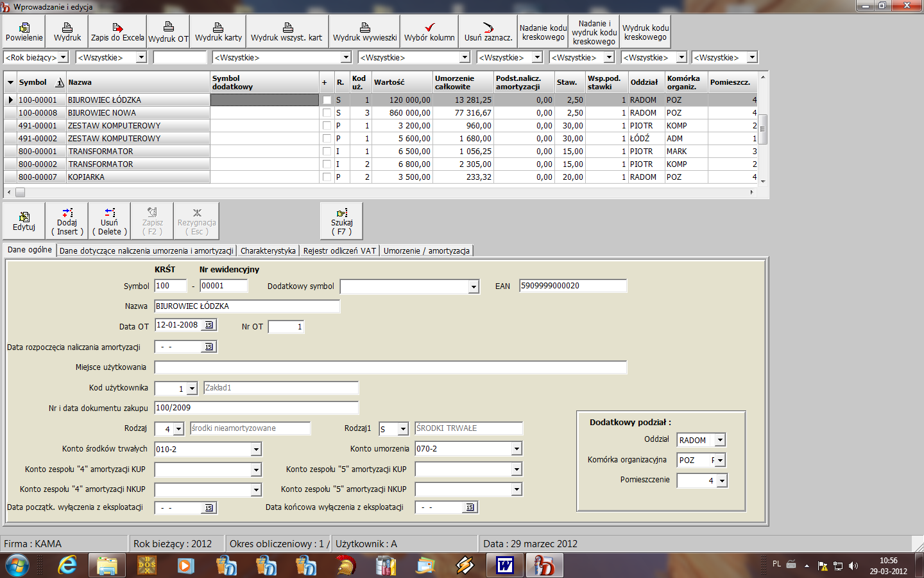The height and width of the screenshot is (578, 924).
Task: Switch to Umorzenie / amortyzacja tab
Action: (427, 250)
